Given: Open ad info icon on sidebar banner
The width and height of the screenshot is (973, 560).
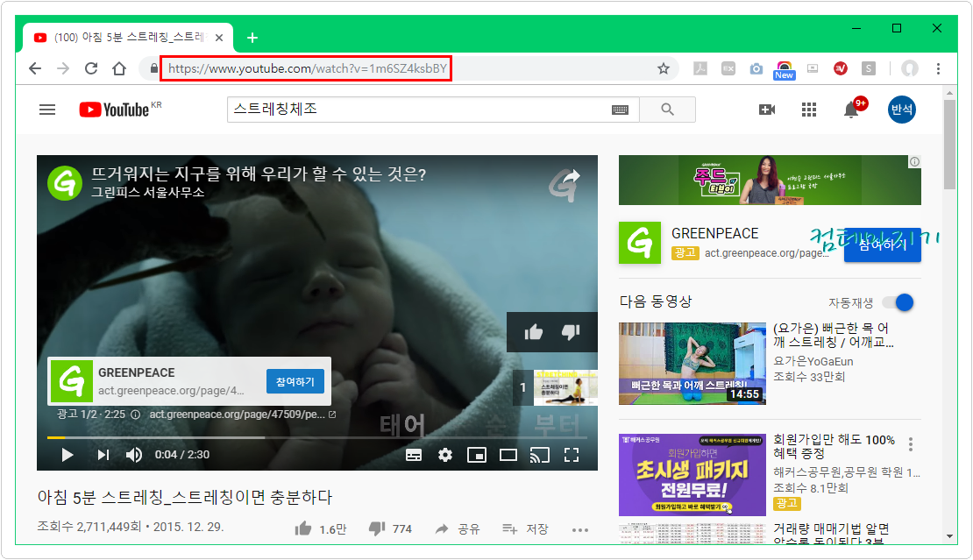Looking at the screenshot, I should 914,162.
